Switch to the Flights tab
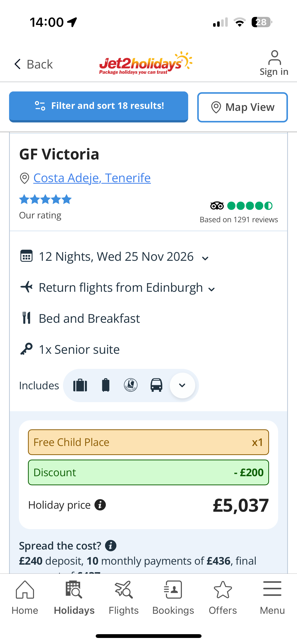 click(x=124, y=598)
